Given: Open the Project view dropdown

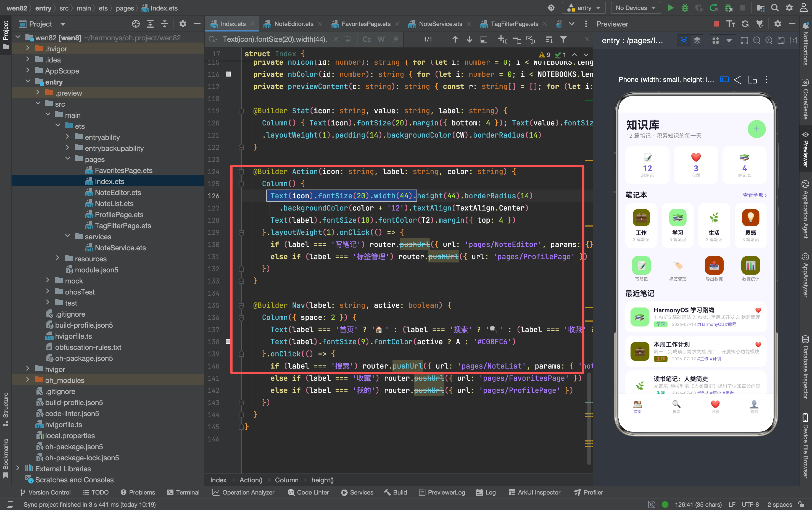Looking at the screenshot, I should click(x=63, y=24).
